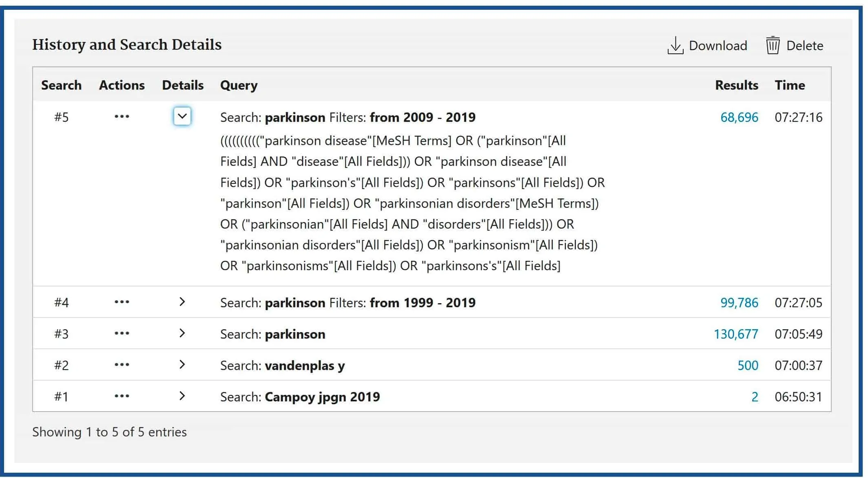
Task: Open actions menu for search #4
Action: [x=122, y=302]
